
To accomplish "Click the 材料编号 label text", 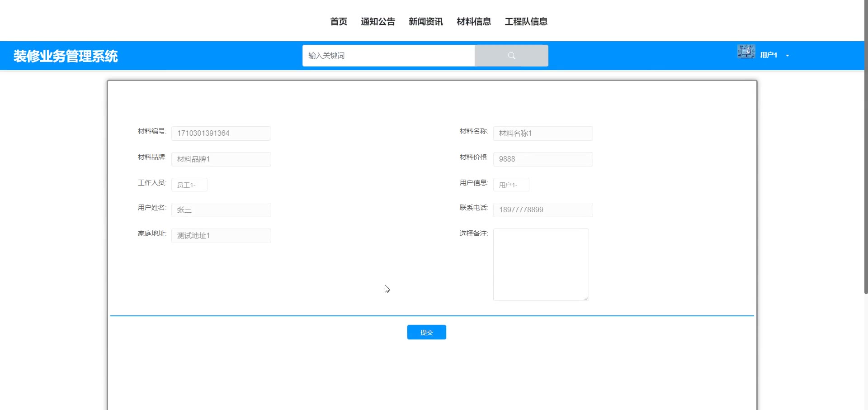I will tap(152, 131).
